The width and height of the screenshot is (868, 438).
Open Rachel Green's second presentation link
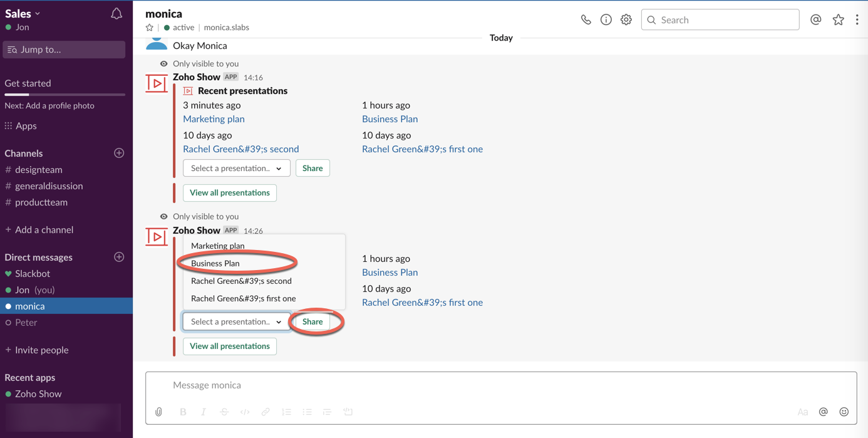pos(240,149)
